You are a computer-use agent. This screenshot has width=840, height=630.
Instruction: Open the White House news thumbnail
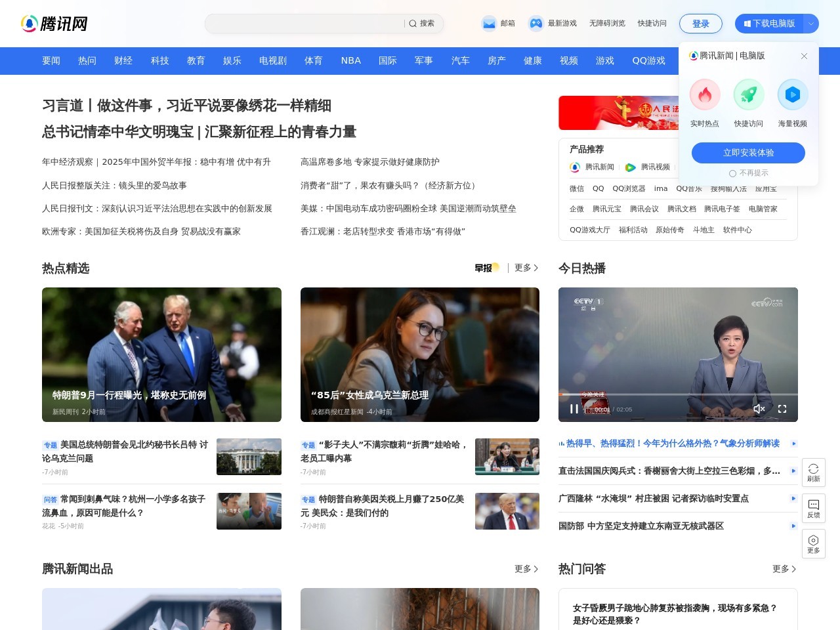click(x=249, y=457)
